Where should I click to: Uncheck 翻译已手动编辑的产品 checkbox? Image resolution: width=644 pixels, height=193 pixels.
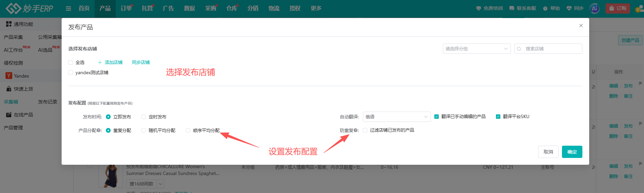click(x=436, y=116)
